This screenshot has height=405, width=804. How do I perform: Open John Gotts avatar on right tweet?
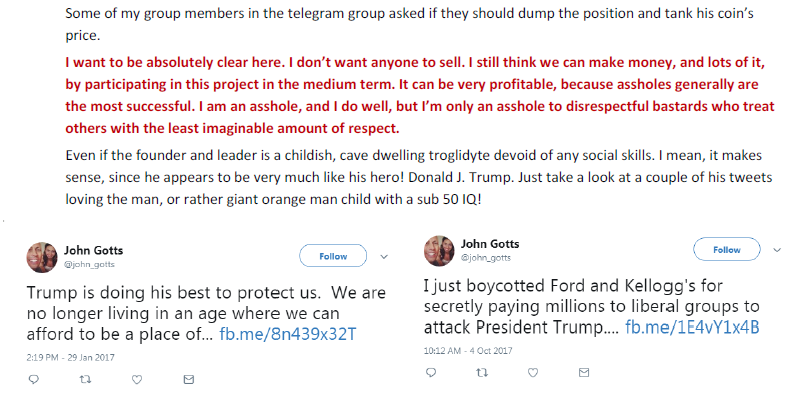click(x=439, y=251)
